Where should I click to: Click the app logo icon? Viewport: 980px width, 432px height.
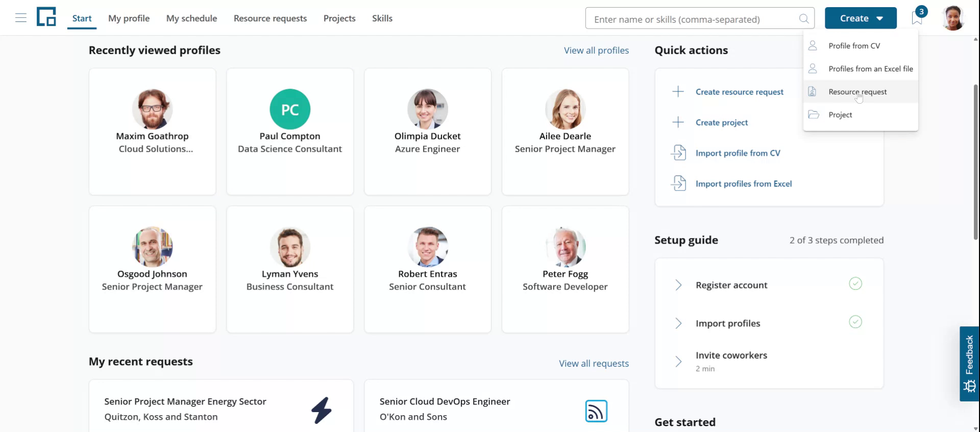[46, 17]
